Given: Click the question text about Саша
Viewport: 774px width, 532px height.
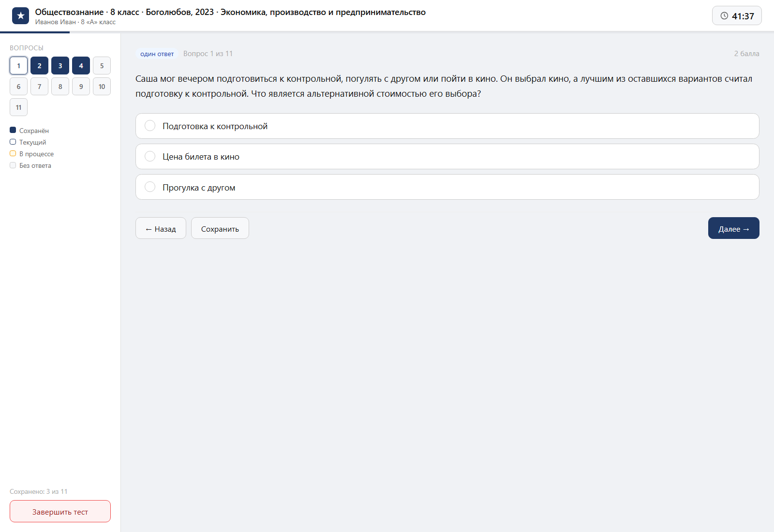Looking at the screenshot, I should (444, 86).
